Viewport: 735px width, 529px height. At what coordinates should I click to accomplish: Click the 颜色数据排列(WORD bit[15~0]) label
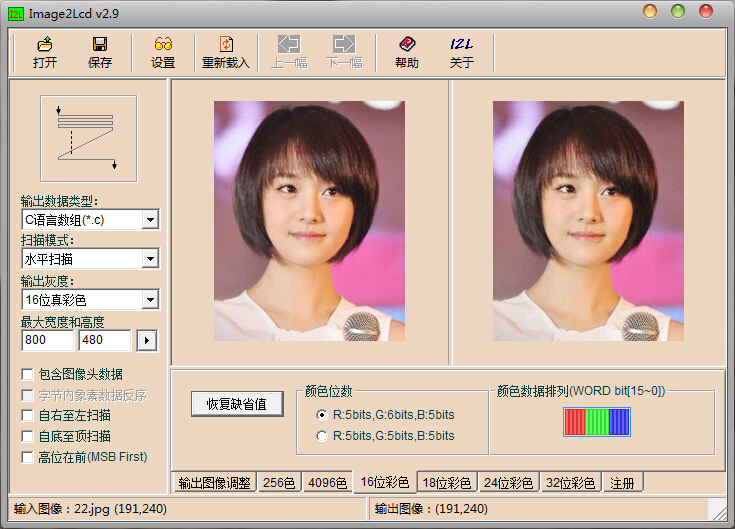tap(581, 391)
